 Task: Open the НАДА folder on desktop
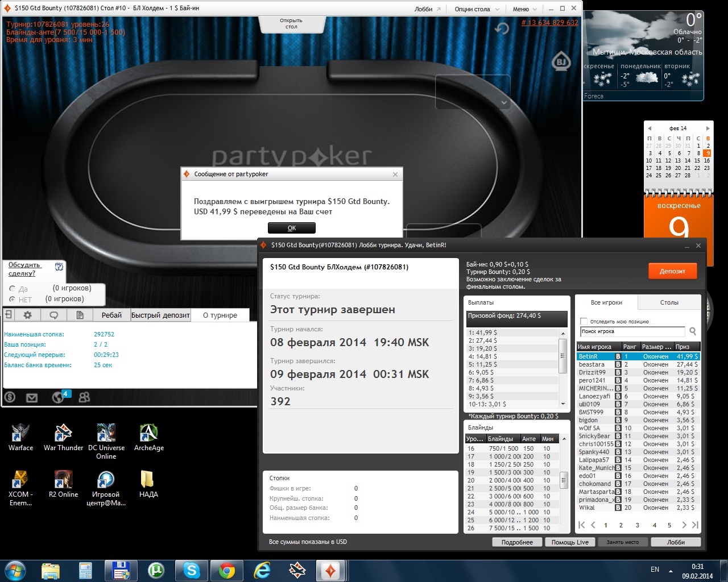click(x=148, y=484)
